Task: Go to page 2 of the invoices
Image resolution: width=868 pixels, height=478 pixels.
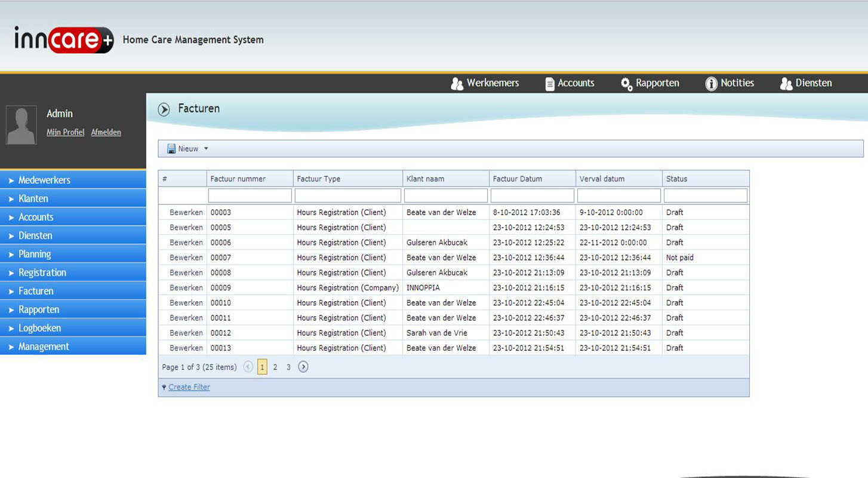Action: click(275, 367)
